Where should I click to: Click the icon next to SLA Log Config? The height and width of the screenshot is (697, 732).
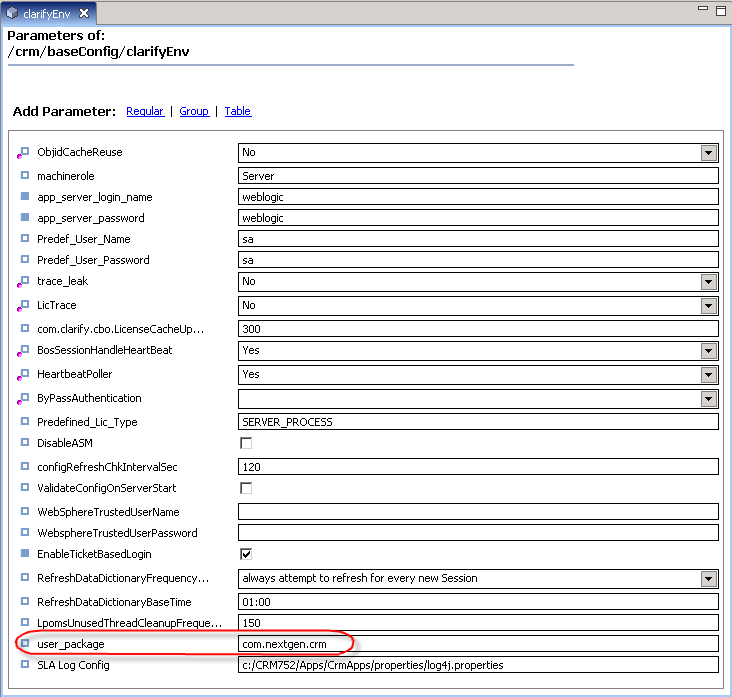25,664
